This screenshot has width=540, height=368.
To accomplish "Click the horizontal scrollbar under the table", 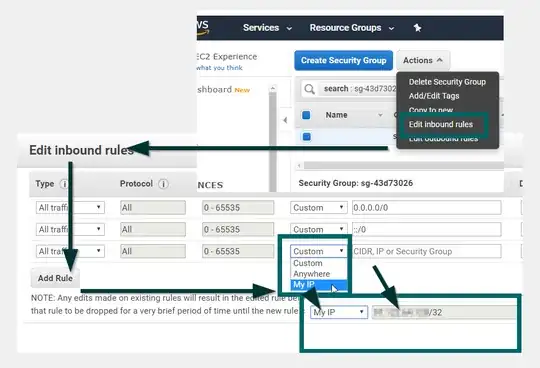I will 403,166.
